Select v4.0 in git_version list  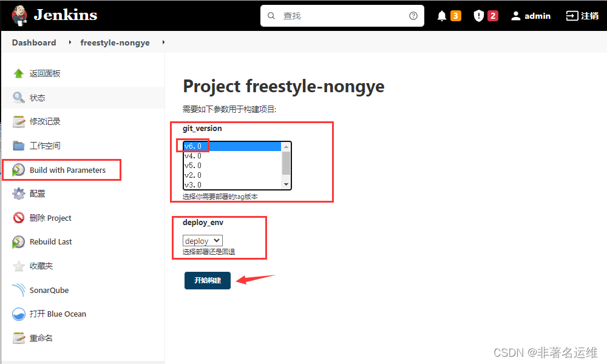232,156
